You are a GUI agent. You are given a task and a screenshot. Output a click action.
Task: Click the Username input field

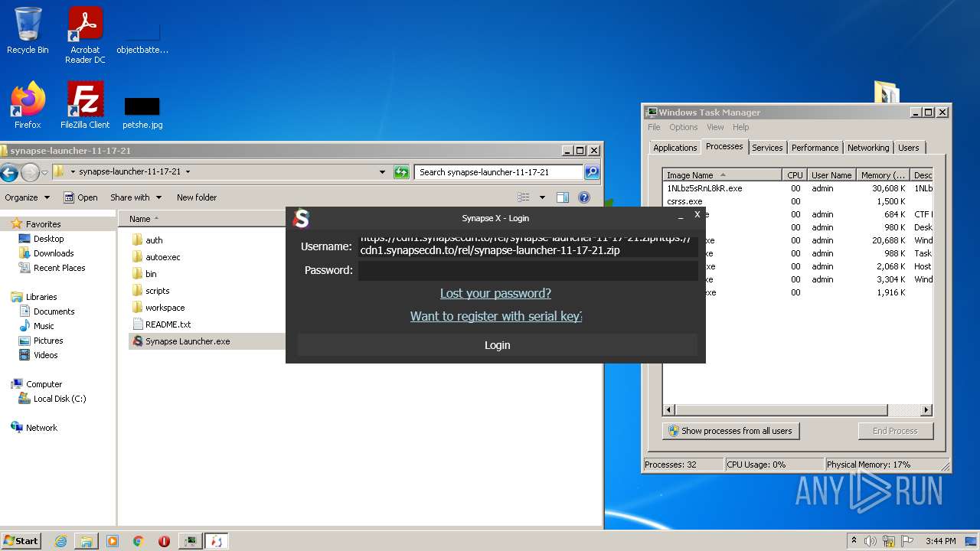pos(528,246)
